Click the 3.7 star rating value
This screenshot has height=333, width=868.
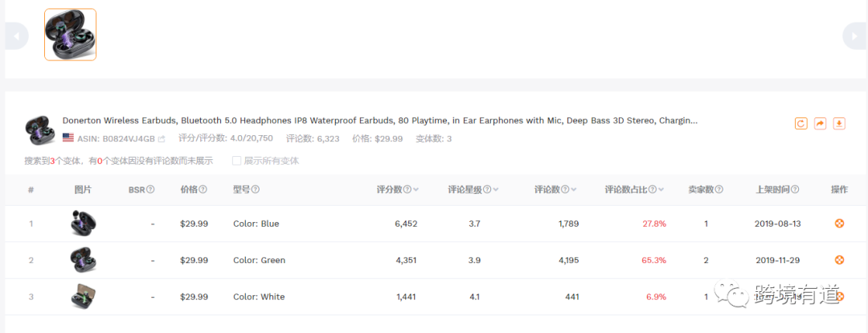474,224
